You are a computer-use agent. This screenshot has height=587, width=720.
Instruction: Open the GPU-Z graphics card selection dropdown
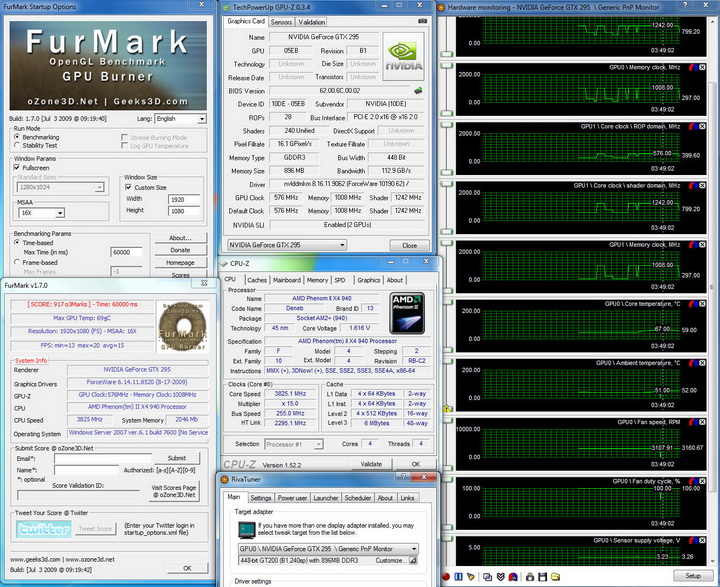pos(287,245)
